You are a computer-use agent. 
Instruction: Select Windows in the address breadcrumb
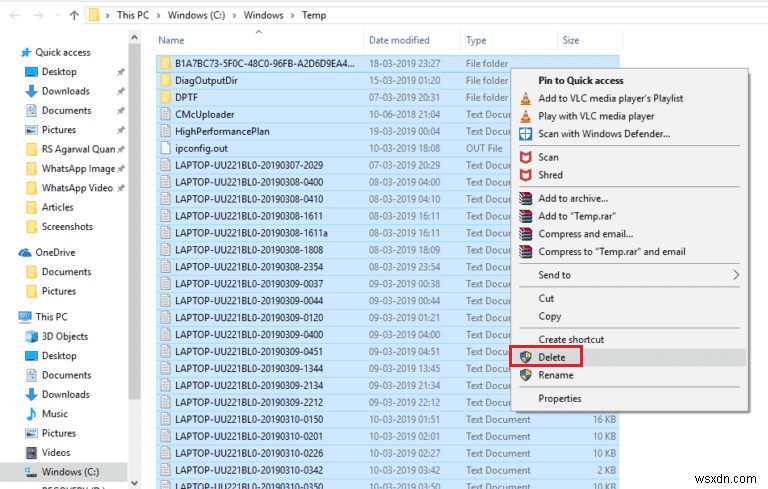pos(264,15)
